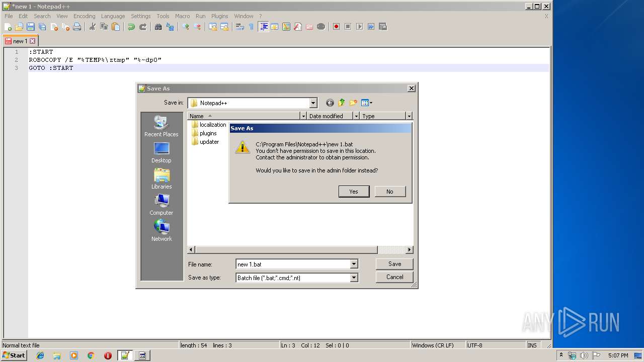Viewport: 644px width, 362px height.
Task: Click No in permission warning dialog
Action: tap(390, 192)
